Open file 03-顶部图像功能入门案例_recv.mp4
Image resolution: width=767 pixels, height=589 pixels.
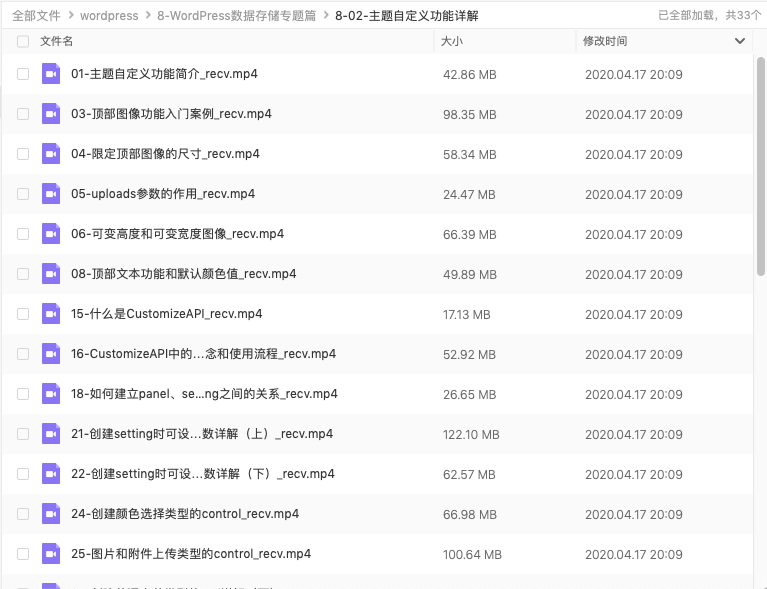click(x=171, y=114)
